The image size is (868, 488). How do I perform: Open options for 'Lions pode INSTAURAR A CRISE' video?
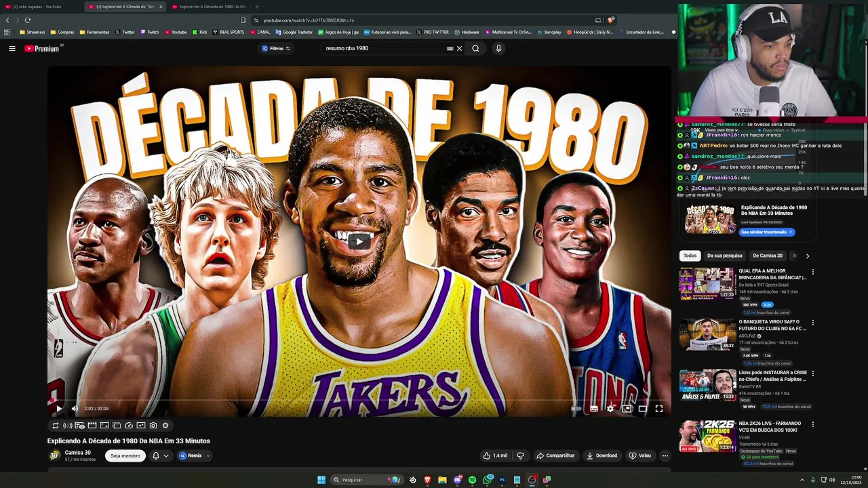pyautogui.click(x=812, y=373)
